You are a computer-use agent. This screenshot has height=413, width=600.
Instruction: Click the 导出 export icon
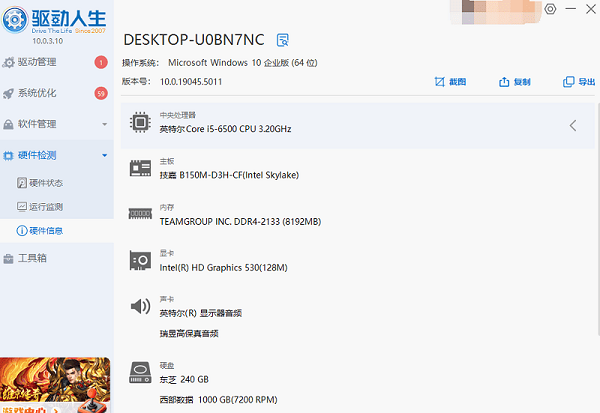click(x=568, y=82)
